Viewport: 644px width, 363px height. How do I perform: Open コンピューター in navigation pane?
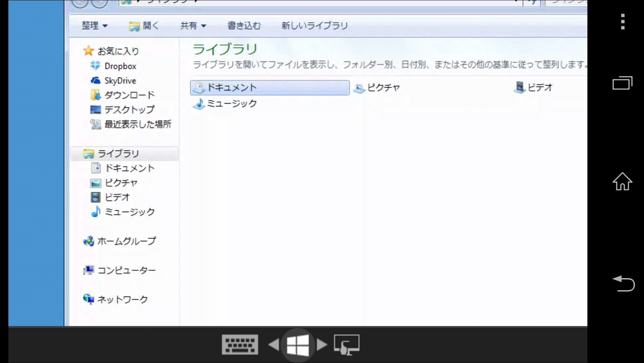[126, 270]
